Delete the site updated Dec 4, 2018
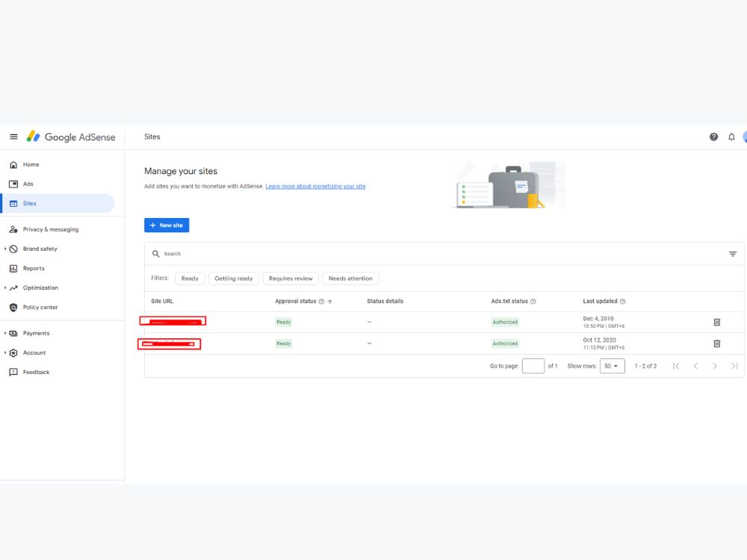This screenshot has height=560, width=747. 717,323
